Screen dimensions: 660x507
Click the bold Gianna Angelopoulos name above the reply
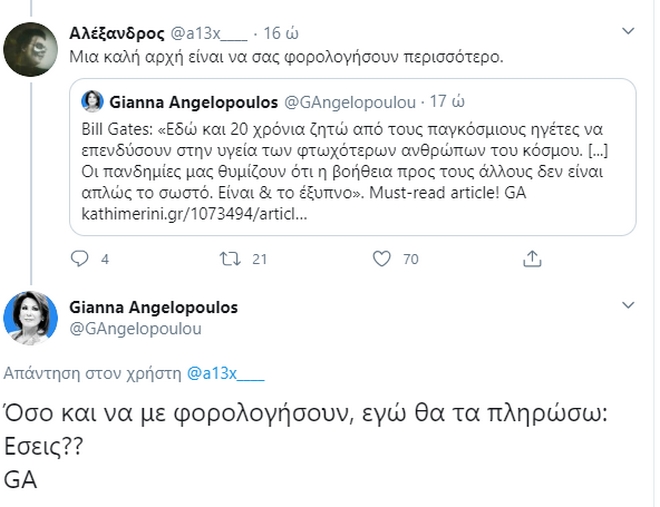click(152, 306)
